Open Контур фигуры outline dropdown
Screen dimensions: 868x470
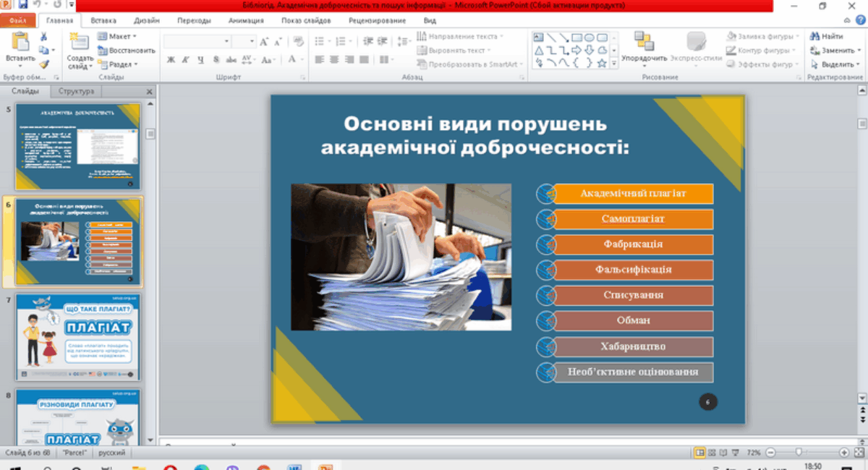762,51
